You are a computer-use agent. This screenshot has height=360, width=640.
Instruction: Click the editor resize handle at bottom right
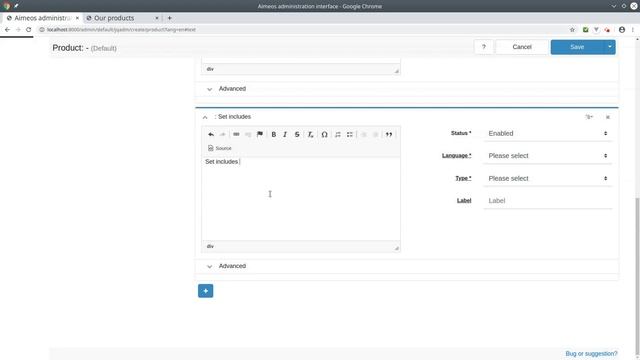click(396, 248)
